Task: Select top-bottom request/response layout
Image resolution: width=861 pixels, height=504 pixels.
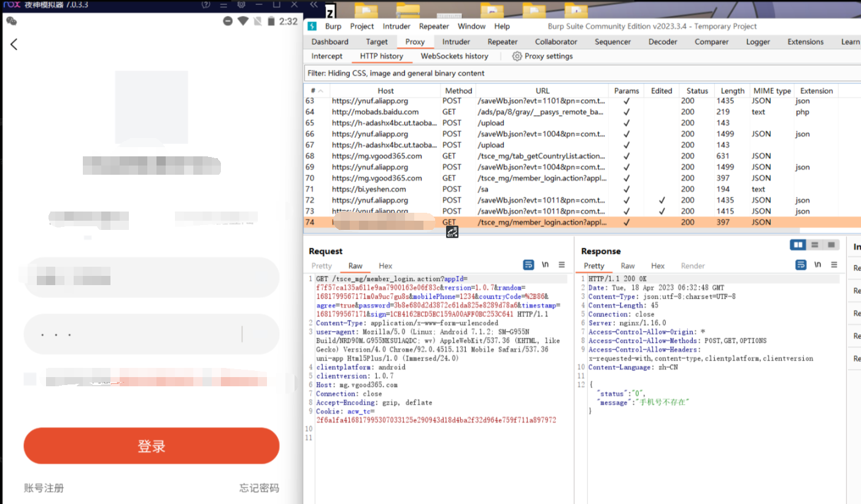Action: [814, 245]
